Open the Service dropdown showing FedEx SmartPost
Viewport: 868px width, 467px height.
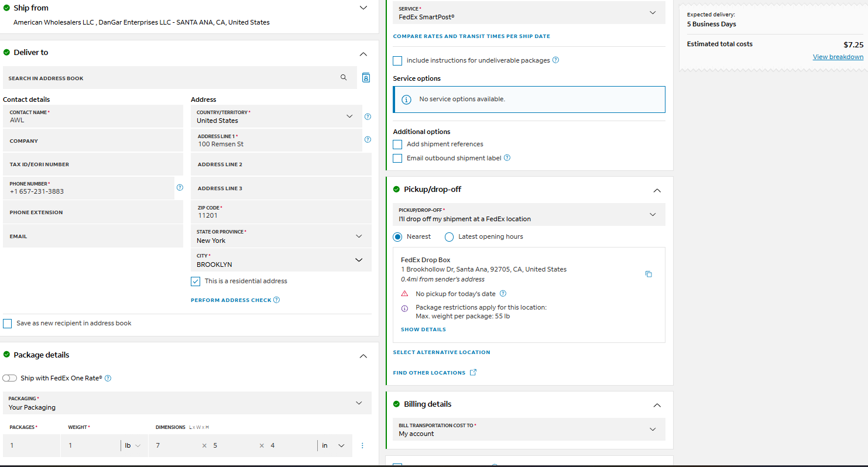click(529, 13)
